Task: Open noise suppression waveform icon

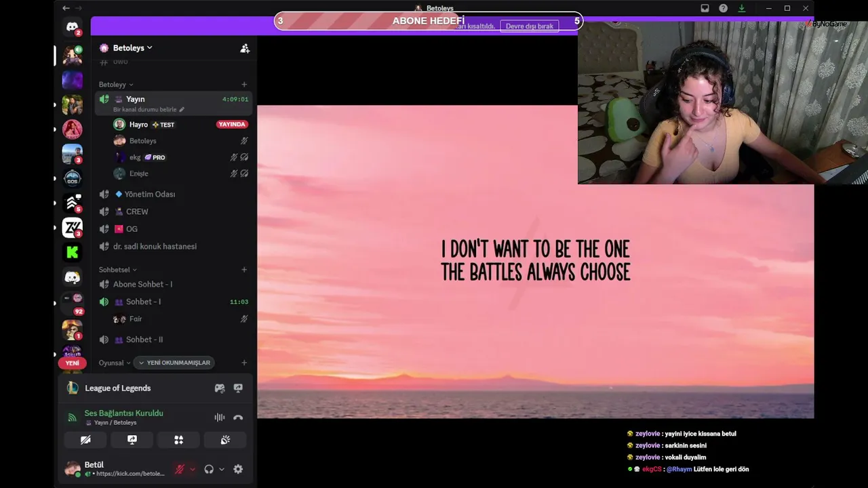Action: [220, 418]
